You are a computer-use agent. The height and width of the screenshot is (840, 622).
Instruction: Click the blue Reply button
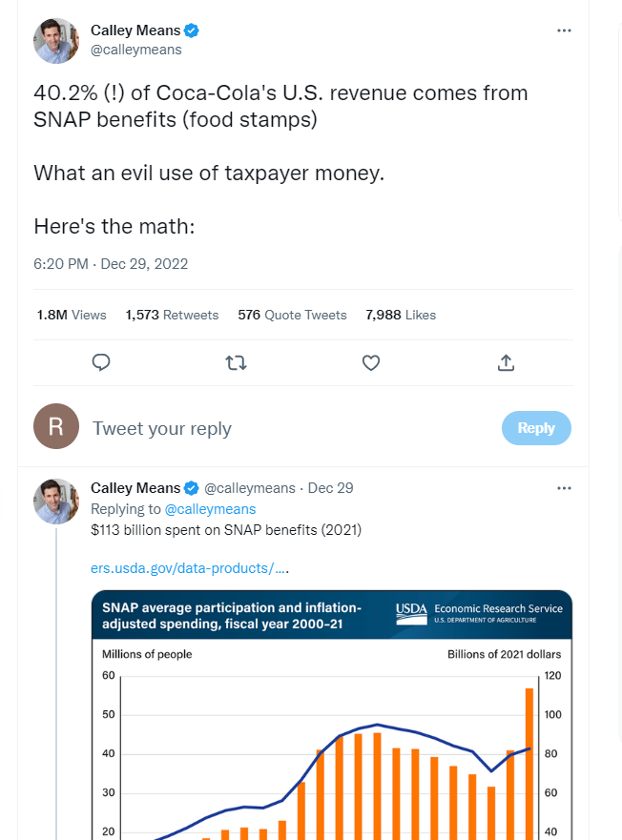[536, 428]
